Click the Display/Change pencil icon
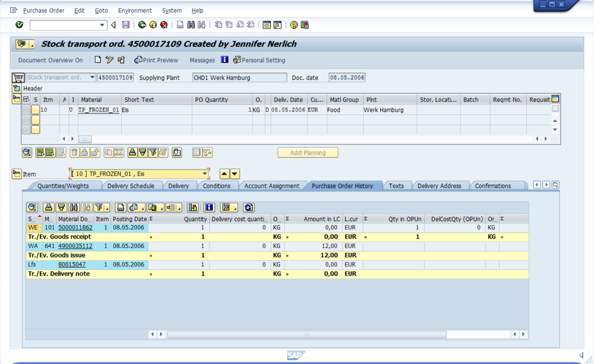 [x=109, y=60]
